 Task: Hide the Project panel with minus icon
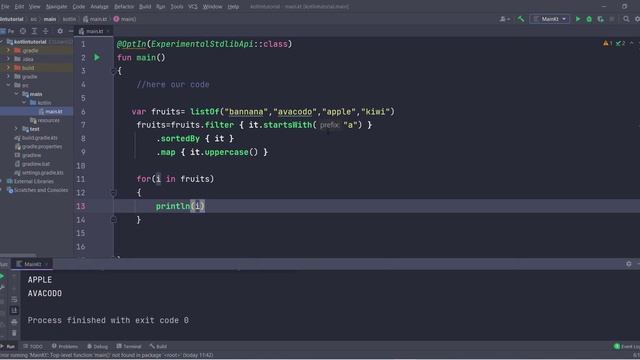pyautogui.click(x=71, y=31)
